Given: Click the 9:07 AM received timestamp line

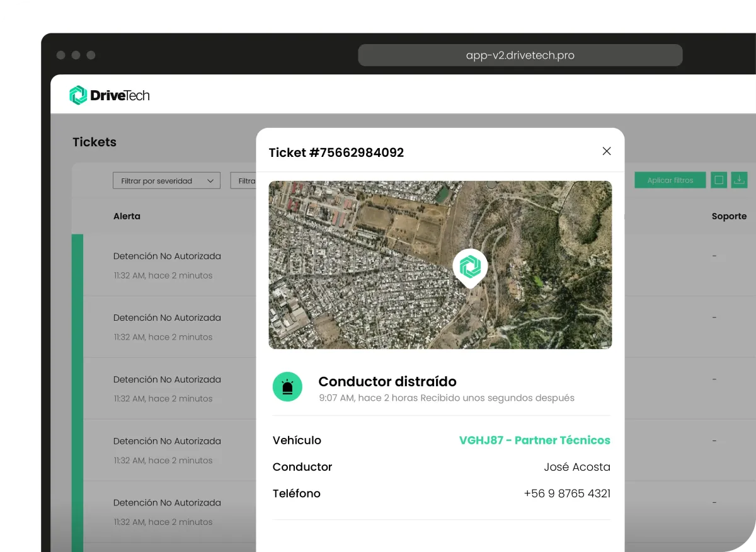Looking at the screenshot, I should [447, 398].
